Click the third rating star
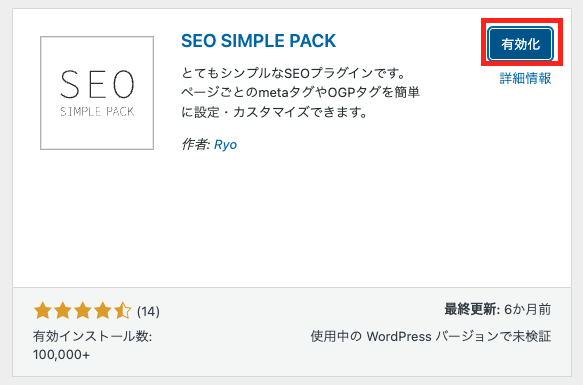Screen dimensions: 583x385 (83, 311)
